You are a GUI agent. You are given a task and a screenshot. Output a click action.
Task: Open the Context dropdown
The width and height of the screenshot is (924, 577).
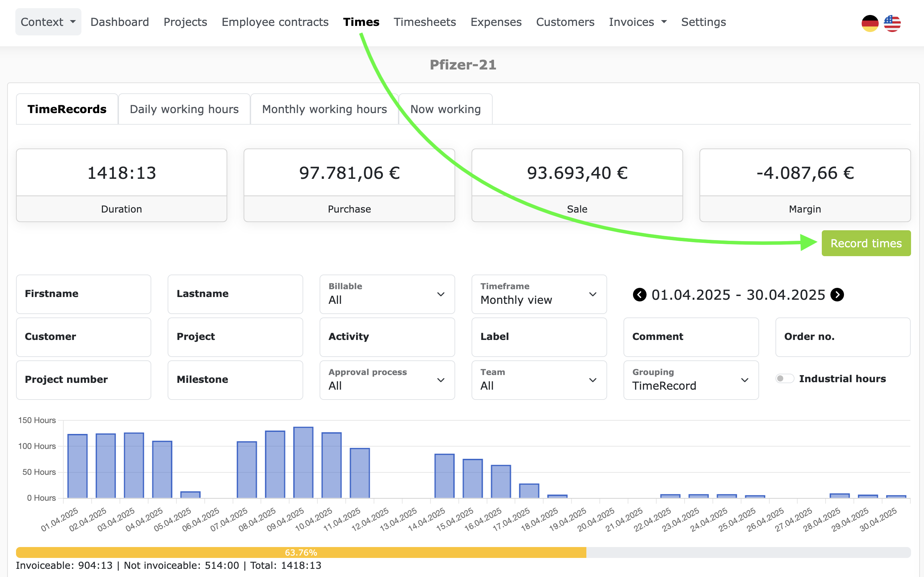coord(48,22)
